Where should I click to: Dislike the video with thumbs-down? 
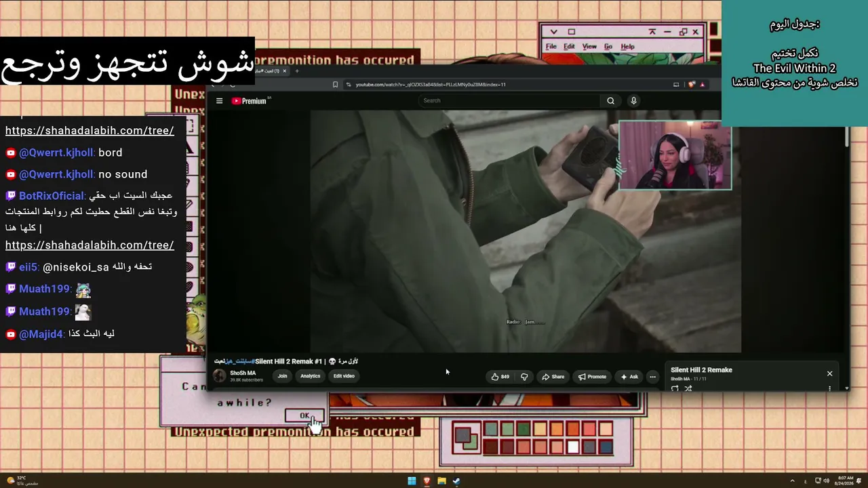coord(524,377)
